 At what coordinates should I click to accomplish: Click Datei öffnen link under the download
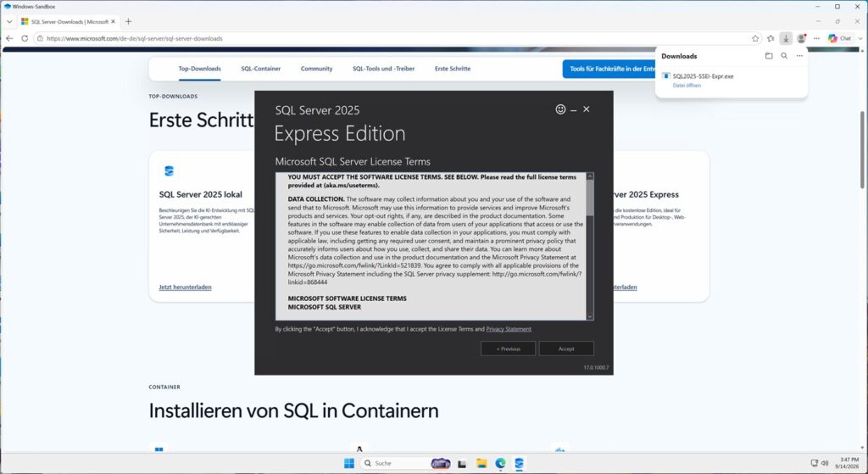tap(687, 86)
